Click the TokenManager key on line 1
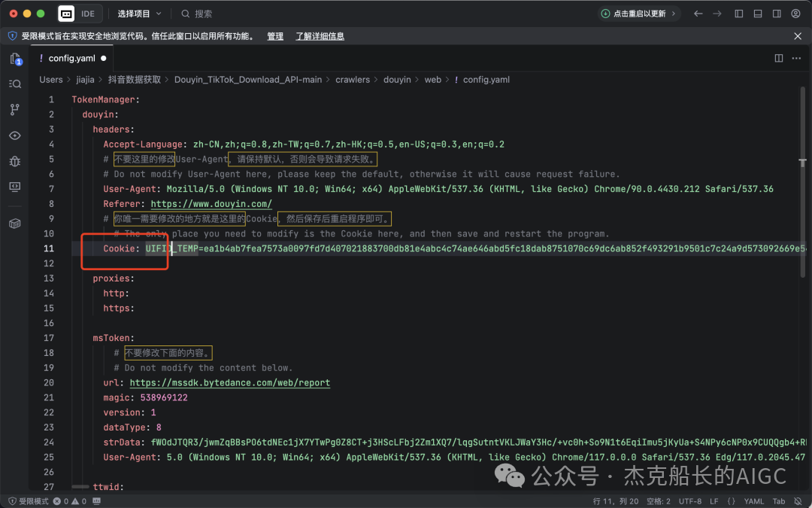Image resolution: width=812 pixels, height=508 pixels. coord(103,99)
